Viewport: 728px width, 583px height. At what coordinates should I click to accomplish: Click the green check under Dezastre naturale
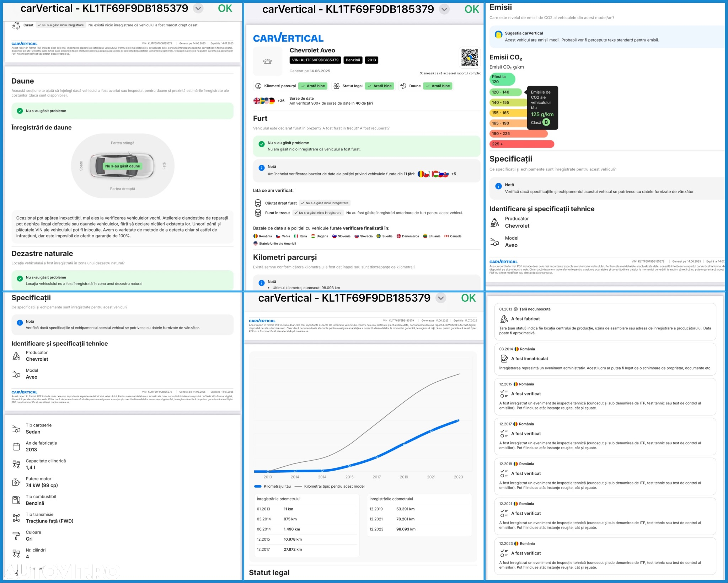20,279
